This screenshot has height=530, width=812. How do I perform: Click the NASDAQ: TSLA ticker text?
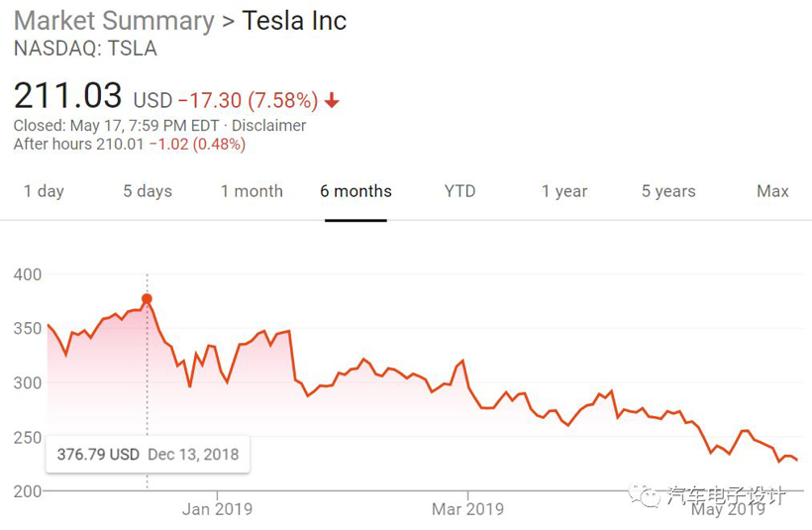[x=85, y=49]
